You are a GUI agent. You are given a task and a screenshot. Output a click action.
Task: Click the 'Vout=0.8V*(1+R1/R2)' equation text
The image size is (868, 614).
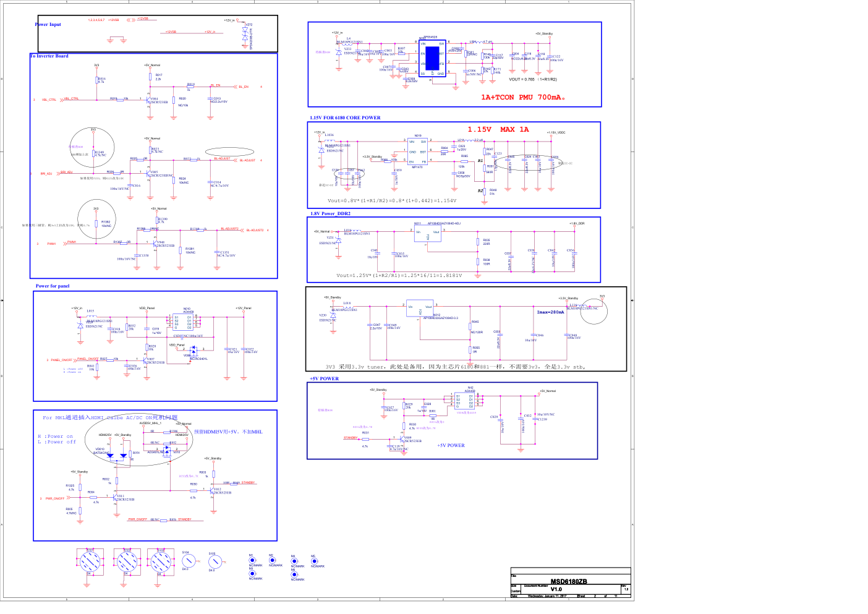(x=392, y=200)
